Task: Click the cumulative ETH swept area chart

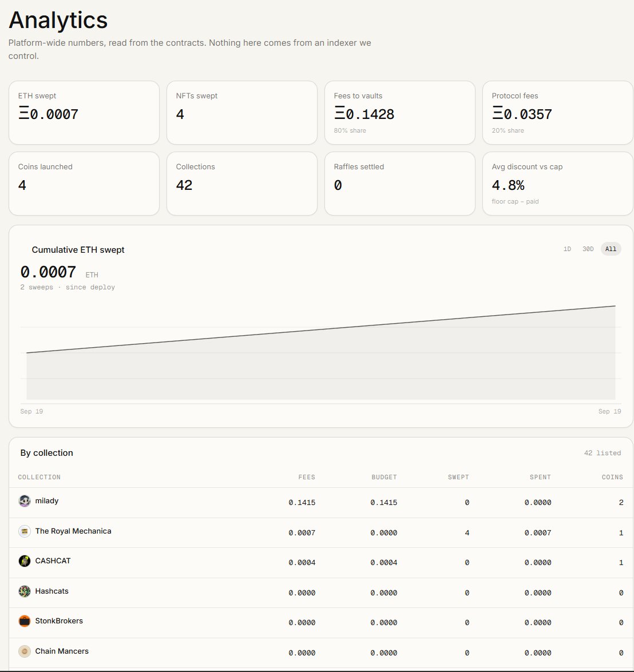Action: tap(321, 353)
